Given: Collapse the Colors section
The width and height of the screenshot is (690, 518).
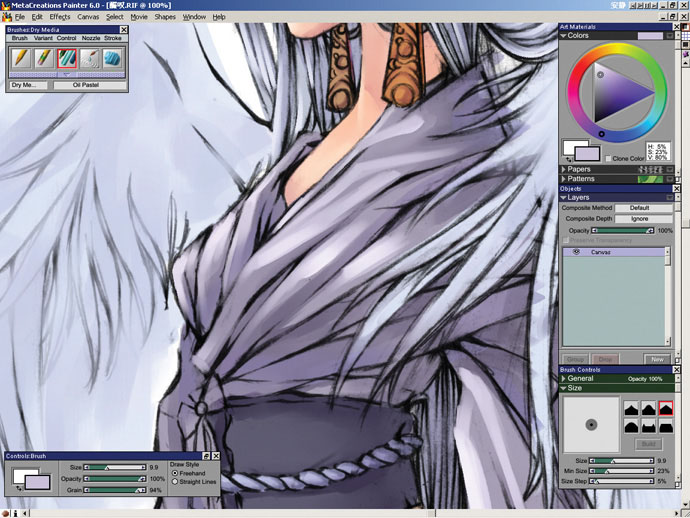Looking at the screenshot, I should [563, 36].
